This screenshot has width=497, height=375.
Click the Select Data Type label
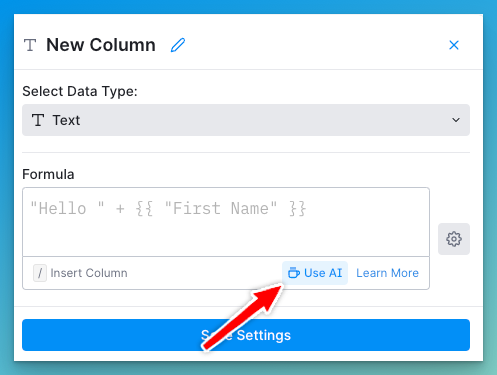80,91
